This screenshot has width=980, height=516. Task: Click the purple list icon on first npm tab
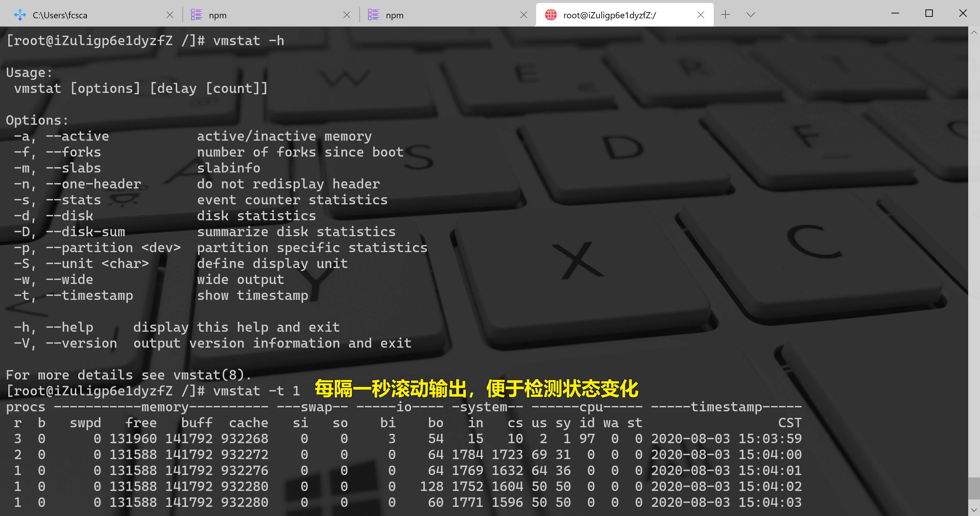pos(196,15)
